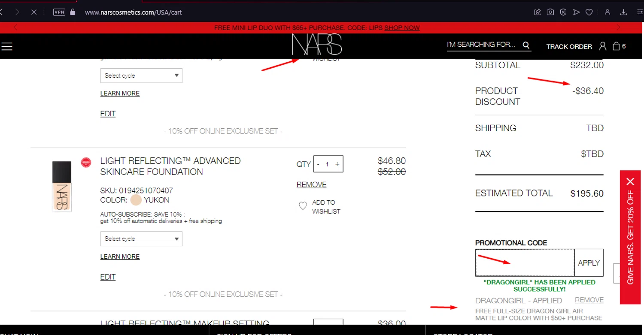
Task: Open the foundation bottle product thumbnail
Action: coord(62,186)
